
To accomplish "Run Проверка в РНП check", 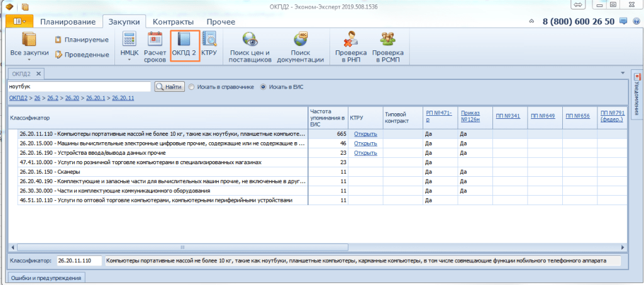I will 350,47.
